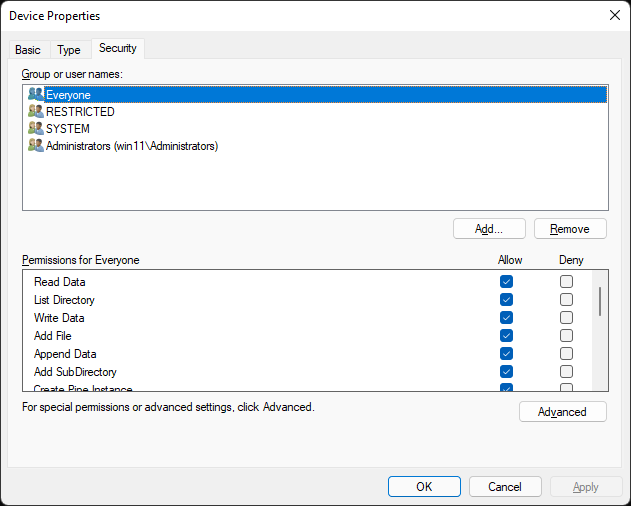Screen dimensions: 631x506
Task: Click the RESTRICTED group icon
Action: (x=36, y=112)
